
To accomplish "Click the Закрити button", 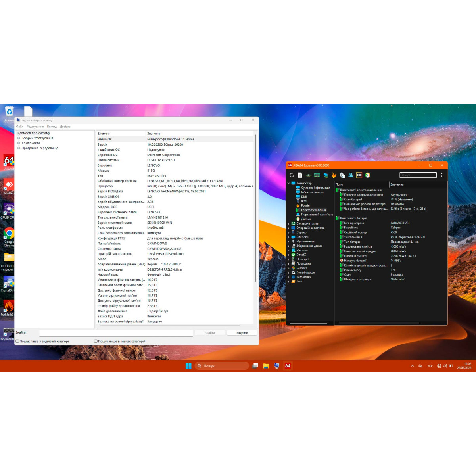I will 242,333.
